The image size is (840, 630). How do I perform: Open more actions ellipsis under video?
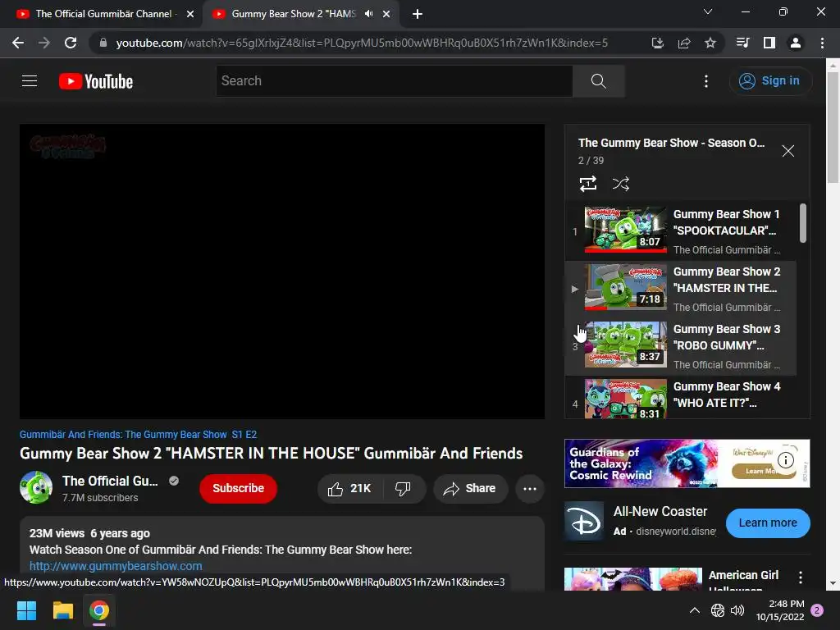[530, 489]
